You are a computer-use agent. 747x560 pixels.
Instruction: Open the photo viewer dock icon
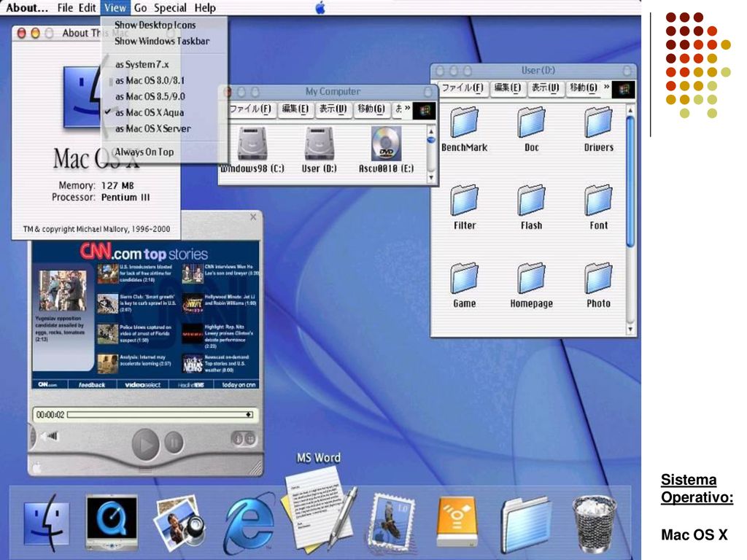click(179, 523)
